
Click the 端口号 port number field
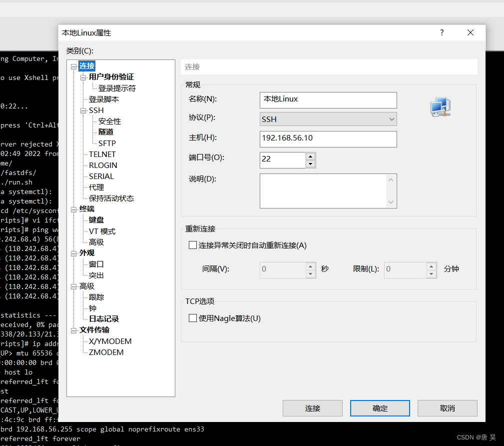click(x=283, y=160)
